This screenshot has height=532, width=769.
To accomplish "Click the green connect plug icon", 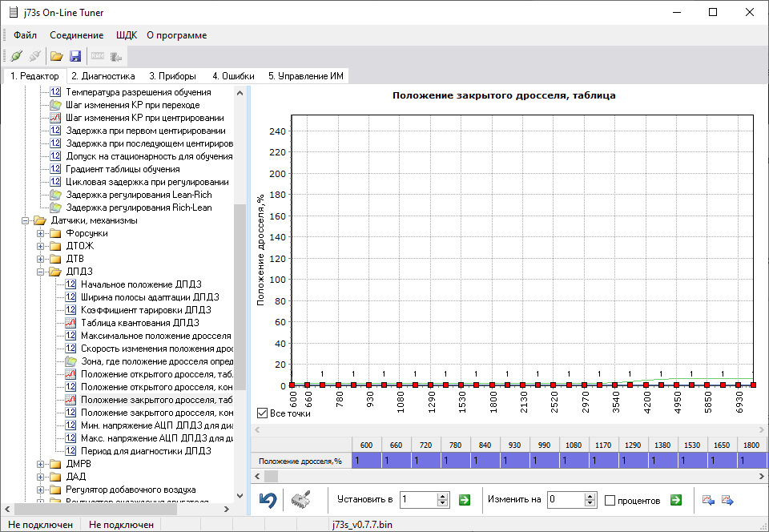I will (16, 56).
